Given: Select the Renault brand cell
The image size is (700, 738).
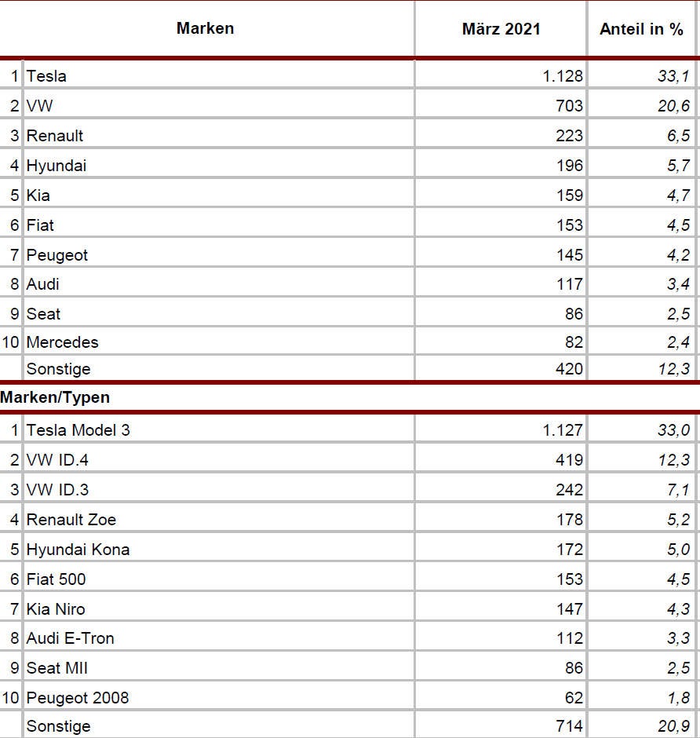Looking at the screenshot, I should (x=55, y=136).
